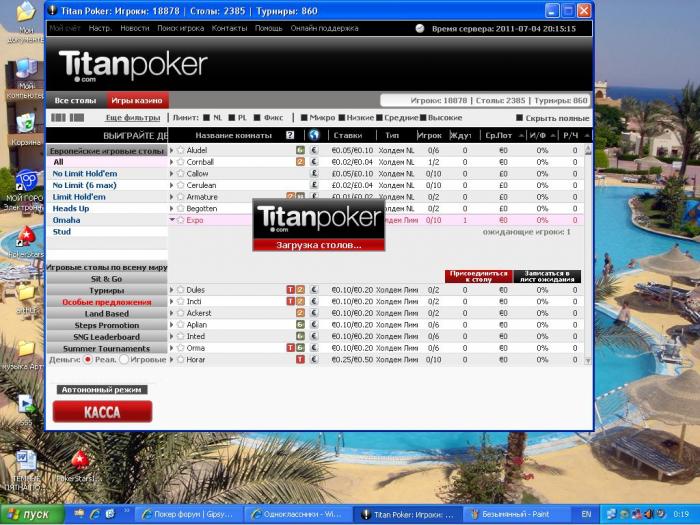Open the Recycle Bin (Корзина) desktop icon
700x525 pixels.
25,123
